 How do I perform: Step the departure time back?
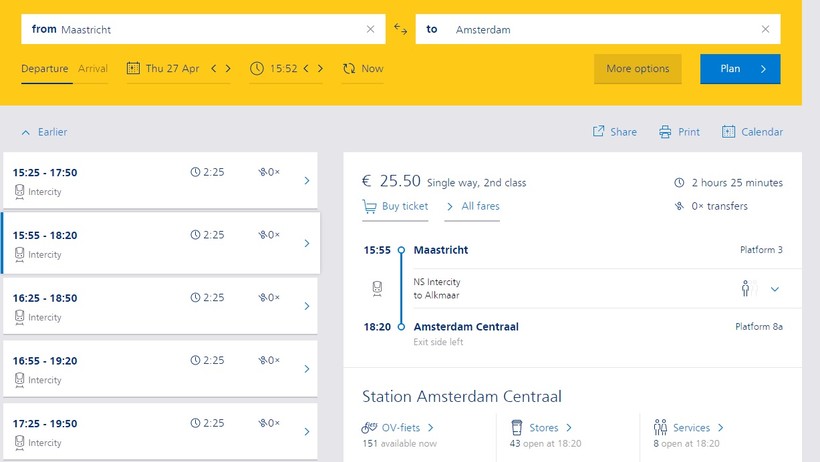pos(306,69)
